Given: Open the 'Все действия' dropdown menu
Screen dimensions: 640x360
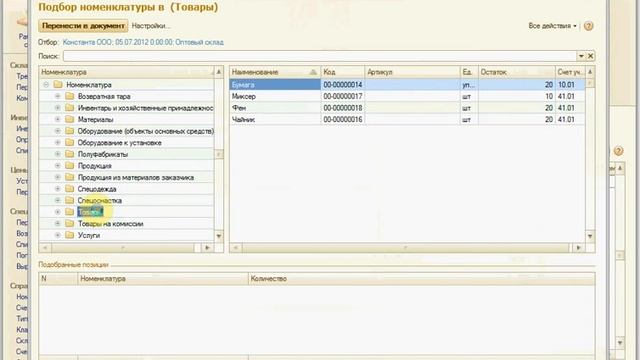Looking at the screenshot, I should pyautogui.click(x=553, y=26).
